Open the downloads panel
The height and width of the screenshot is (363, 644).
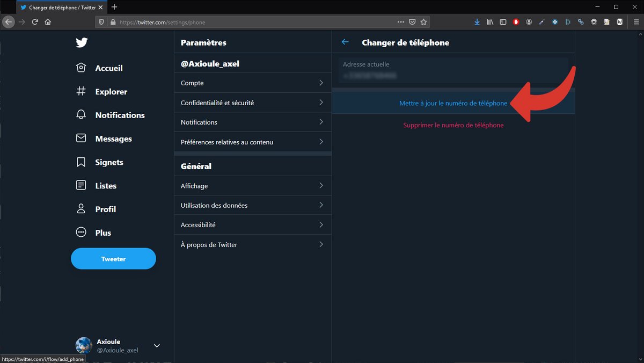point(477,22)
